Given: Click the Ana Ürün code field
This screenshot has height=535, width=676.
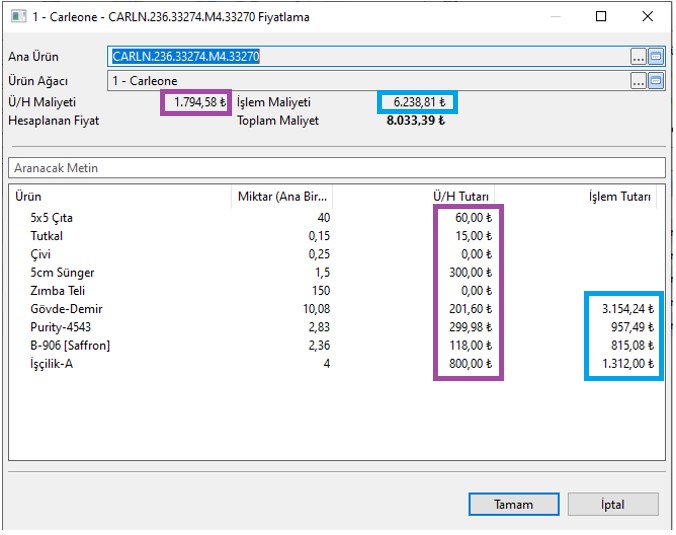Looking at the screenshot, I should [x=368, y=57].
